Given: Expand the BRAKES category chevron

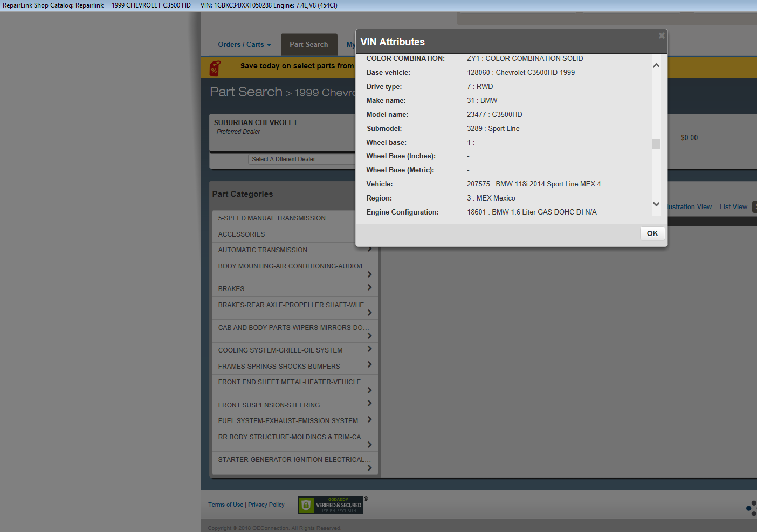Looking at the screenshot, I should point(369,287).
